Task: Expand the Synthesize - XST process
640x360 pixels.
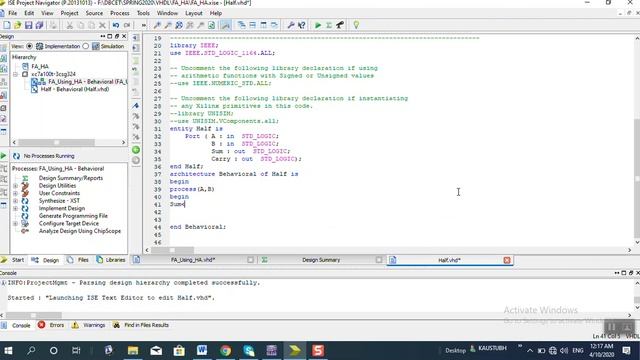Action: point(15,201)
